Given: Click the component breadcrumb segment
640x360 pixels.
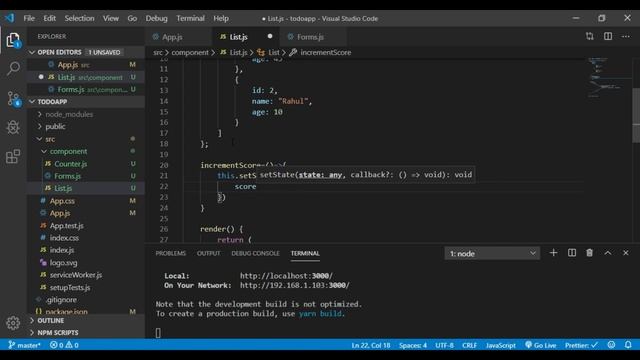Looking at the screenshot, I should point(190,52).
